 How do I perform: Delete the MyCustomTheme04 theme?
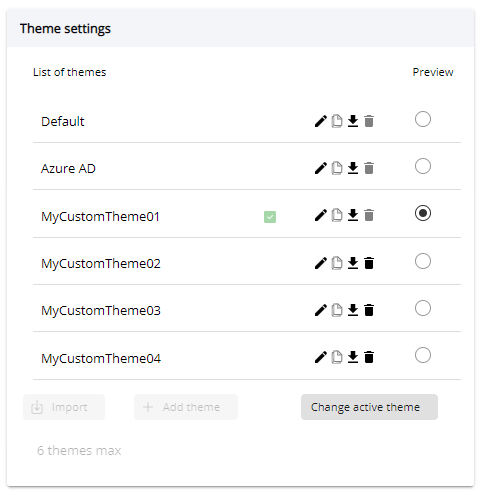pyautogui.click(x=369, y=357)
